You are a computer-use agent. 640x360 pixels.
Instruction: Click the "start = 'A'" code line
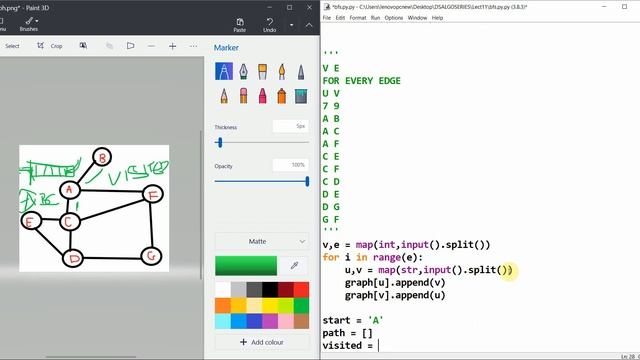click(x=353, y=320)
